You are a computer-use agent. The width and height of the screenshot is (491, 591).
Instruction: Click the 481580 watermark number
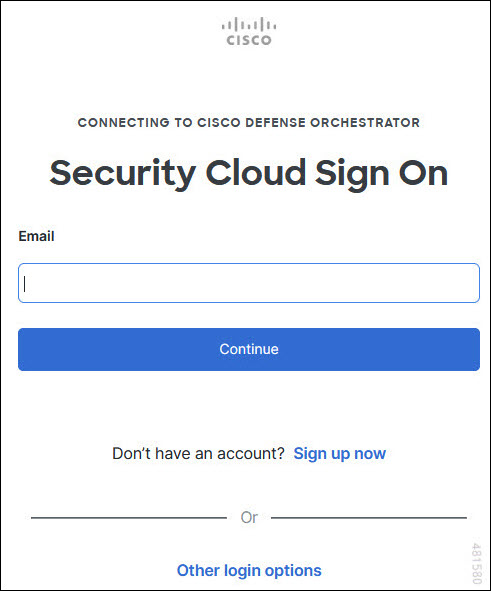(x=477, y=563)
